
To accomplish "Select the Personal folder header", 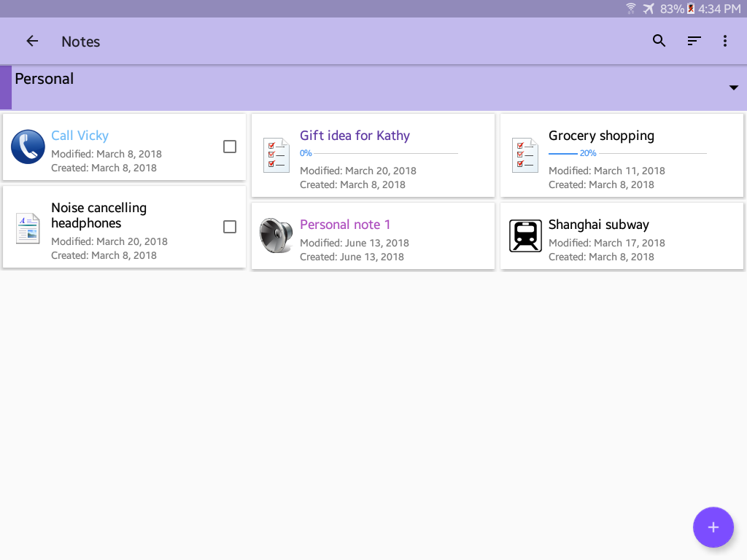I will [x=373, y=87].
